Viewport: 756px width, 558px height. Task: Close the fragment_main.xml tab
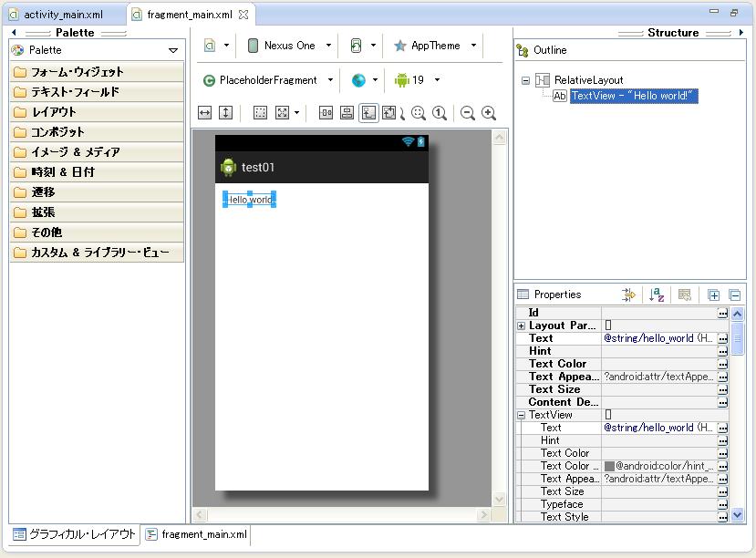tap(243, 15)
